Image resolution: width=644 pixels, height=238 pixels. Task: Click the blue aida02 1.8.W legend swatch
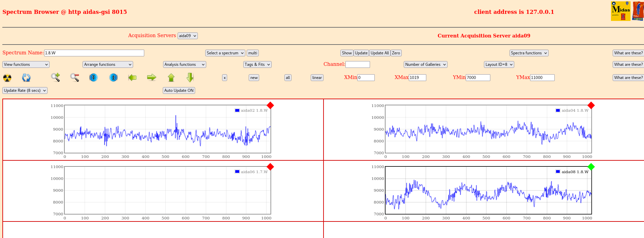tap(237, 110)
